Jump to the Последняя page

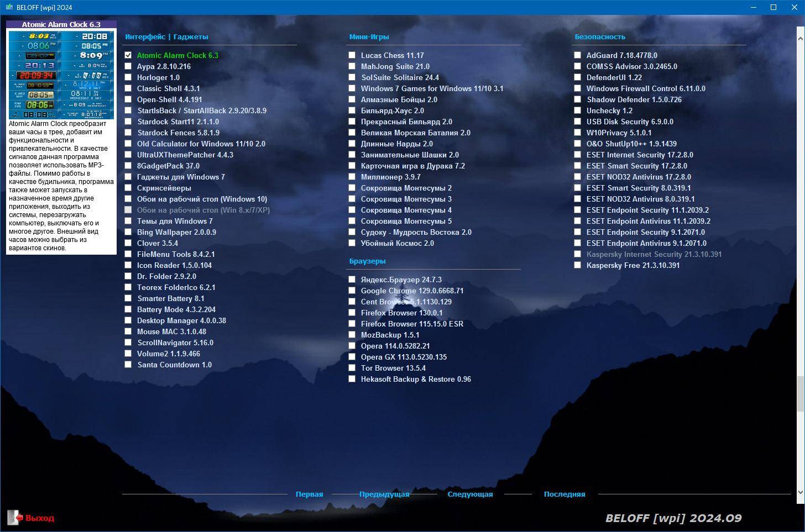(564, 494)
